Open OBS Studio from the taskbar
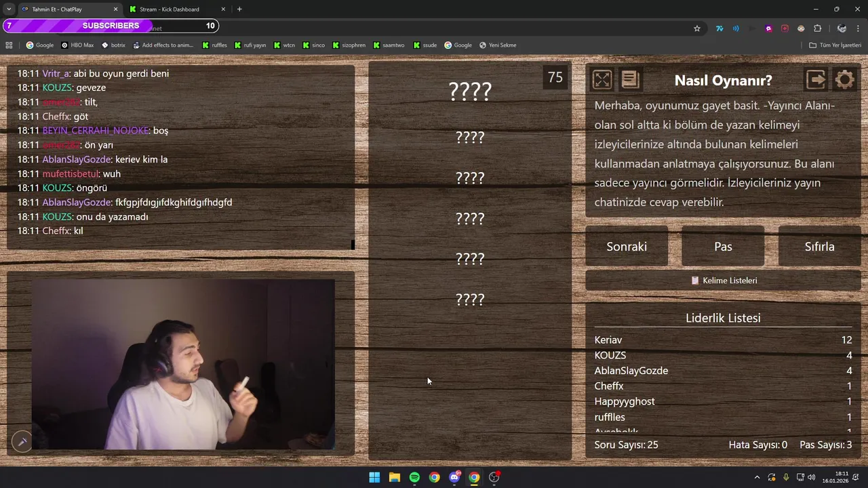Viewport: 868px width, 488px height. (x=494, y=477)
